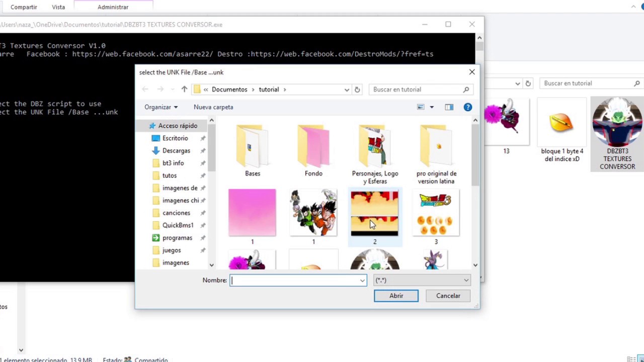This screenshot has width=644, height=362.
Task: Click Documentos in the breadcrumb path
Action: coord(229,89)
